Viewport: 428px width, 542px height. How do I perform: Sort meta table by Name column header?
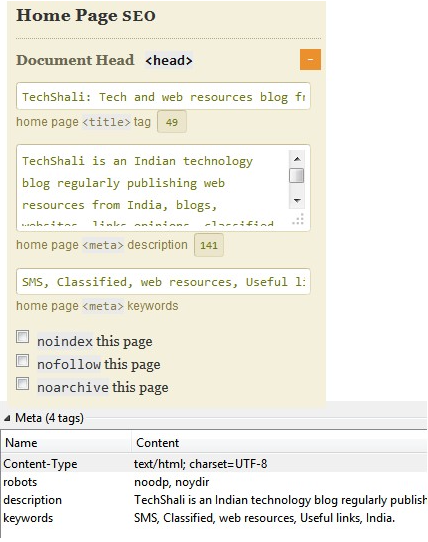[x=66, y=443]
